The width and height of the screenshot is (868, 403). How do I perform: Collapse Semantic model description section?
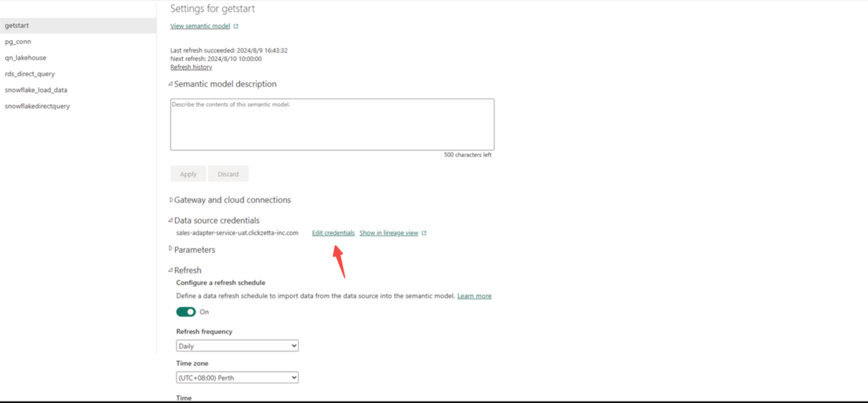[170, 84]
